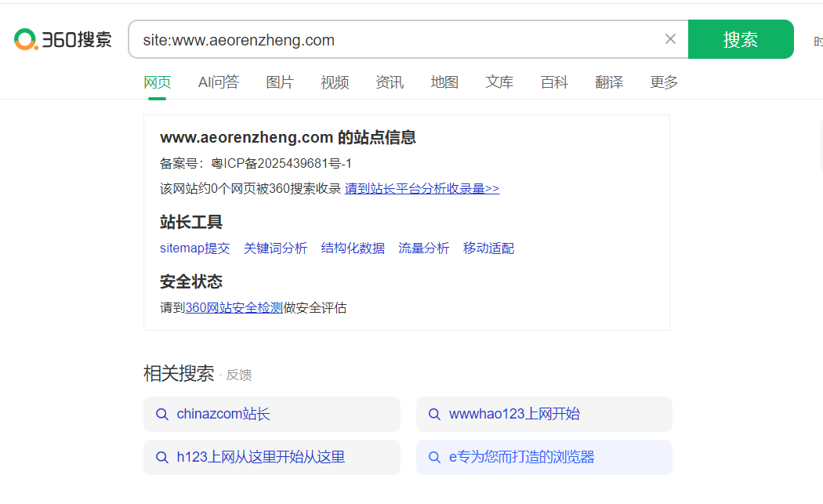Click 反馈 next to 相关搜索

tap(239, 375)
